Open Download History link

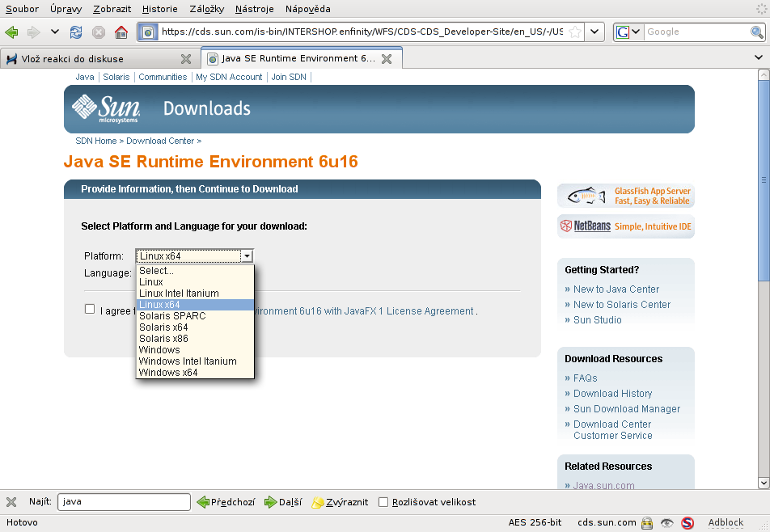[612, 394]
